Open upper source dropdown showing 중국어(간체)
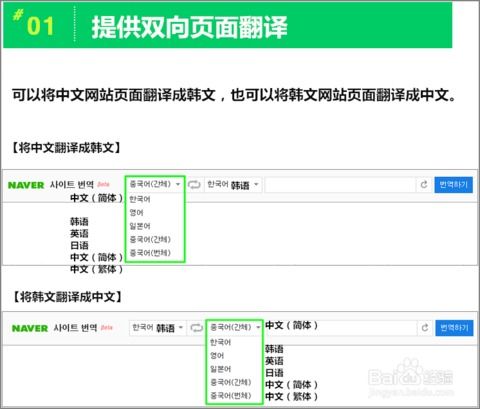 point(155,184)
